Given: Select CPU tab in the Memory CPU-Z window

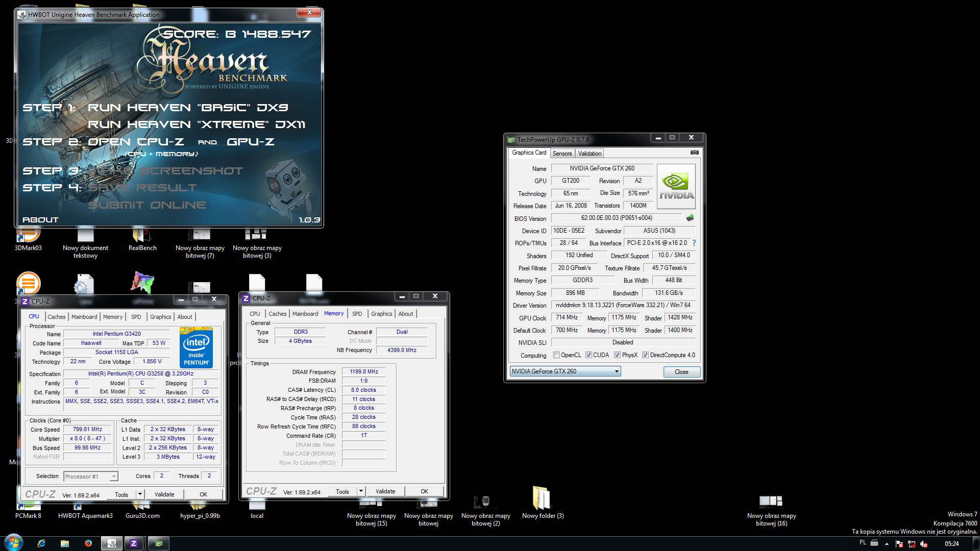Looking at the screenshot, I should (255, 314).
